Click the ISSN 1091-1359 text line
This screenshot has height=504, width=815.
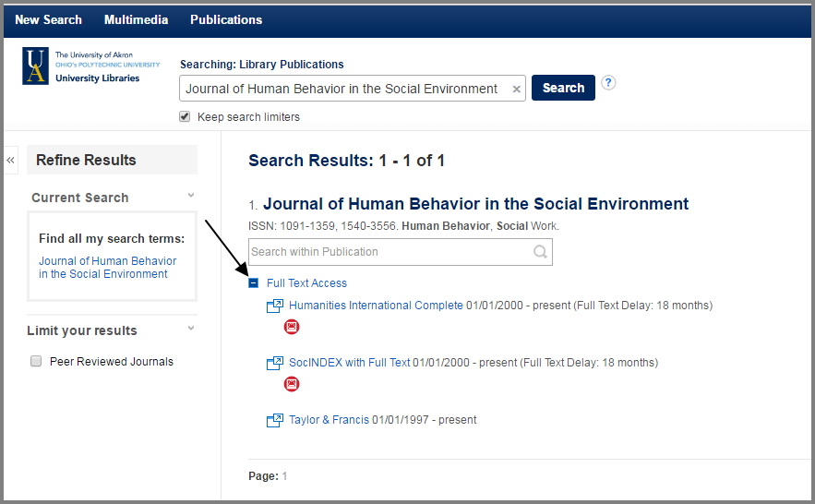[403, 226]
